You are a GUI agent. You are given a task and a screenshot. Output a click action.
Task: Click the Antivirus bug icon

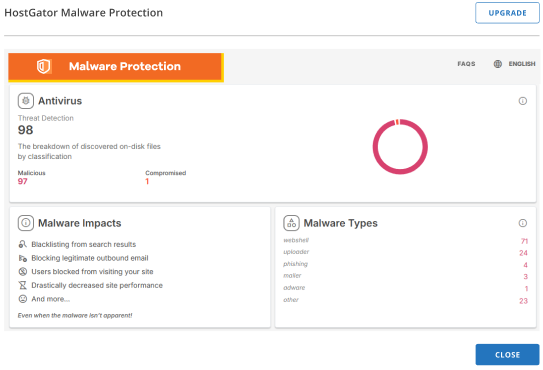(26, 101)
